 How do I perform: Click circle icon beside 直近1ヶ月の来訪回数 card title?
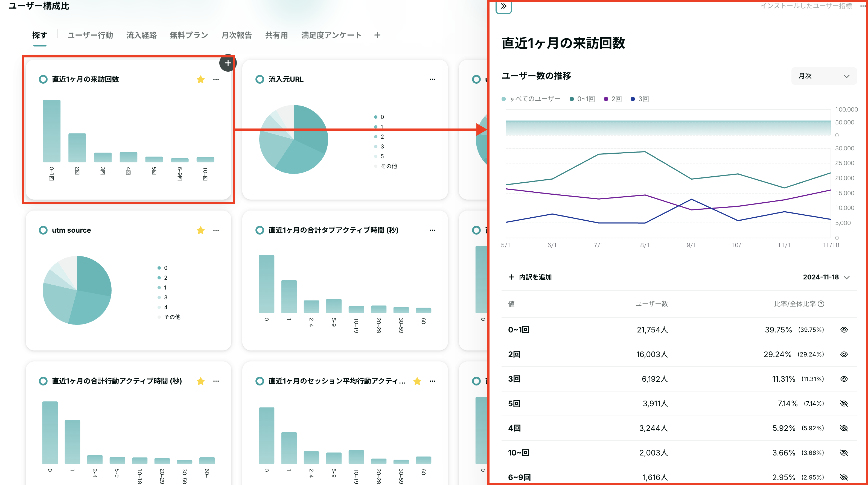point(43,79)
